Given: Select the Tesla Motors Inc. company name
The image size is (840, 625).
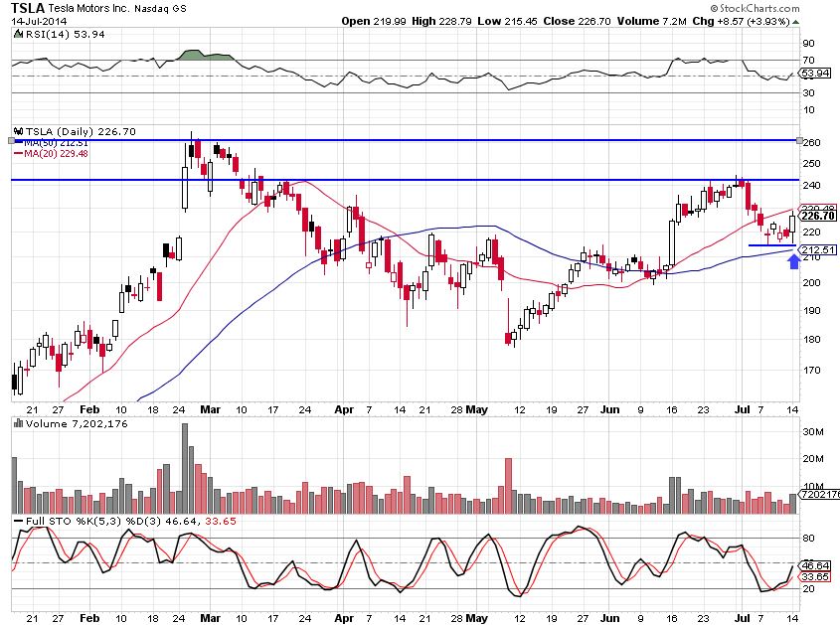Looking at the screenshot, I should tap(88, 9).
